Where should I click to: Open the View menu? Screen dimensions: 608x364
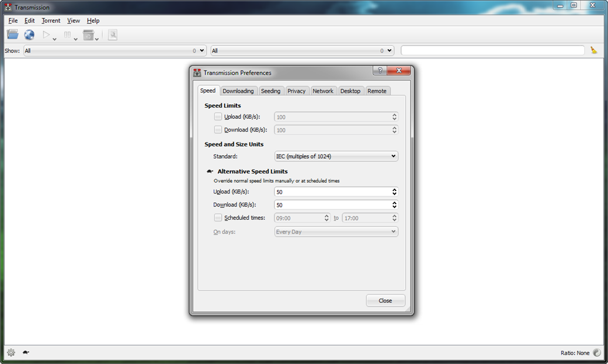(74, 21)
